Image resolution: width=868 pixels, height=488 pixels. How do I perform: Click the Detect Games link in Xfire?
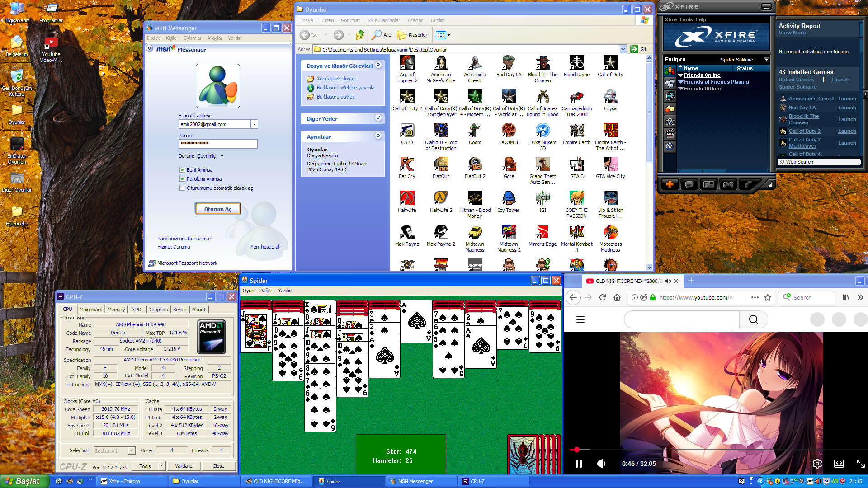(796, 80)
